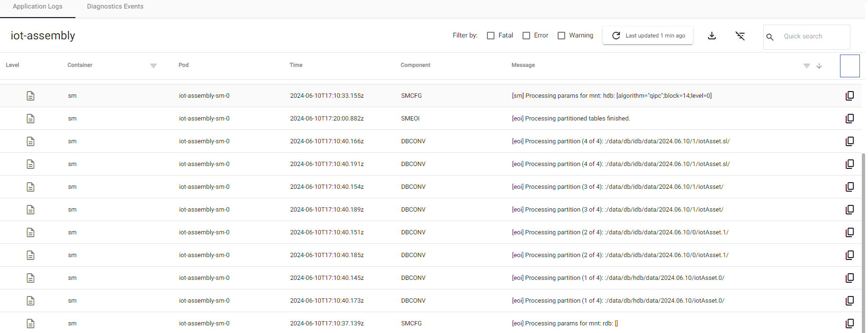
Task: Enable the Warning filter checkbox
Action: pos(561,36)
